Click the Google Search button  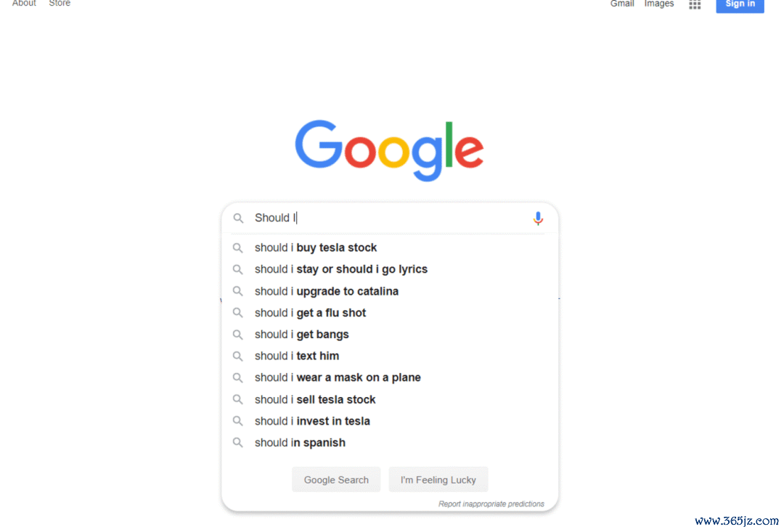point(336,480)
